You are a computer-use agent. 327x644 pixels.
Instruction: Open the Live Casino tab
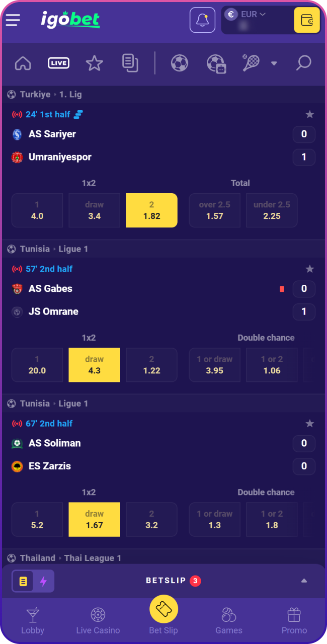coord(98,621)
